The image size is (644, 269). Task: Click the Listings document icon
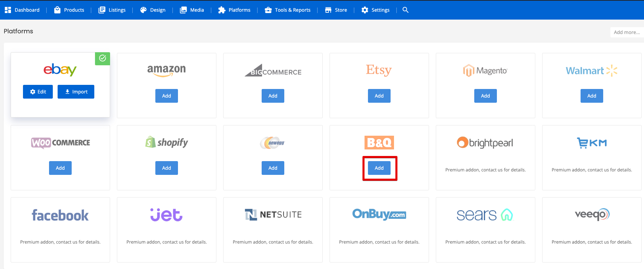tap(102, 10)
